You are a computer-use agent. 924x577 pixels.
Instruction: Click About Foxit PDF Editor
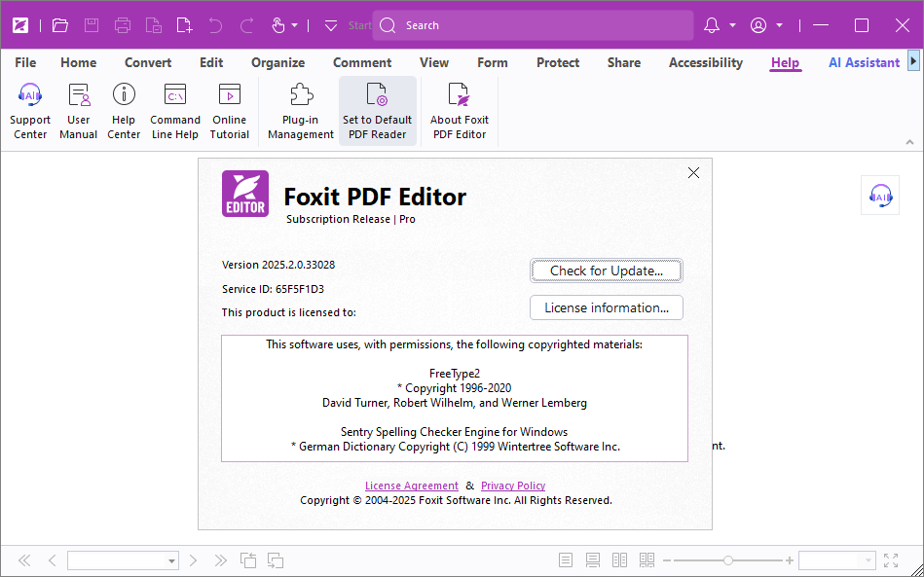click(x=459, y=111)
